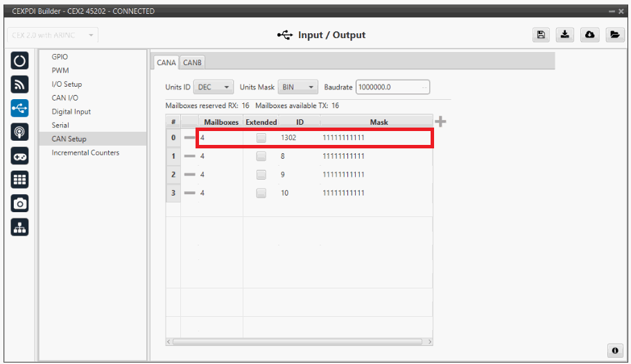Select Incremental Counters in the side menu
The image size is (631, 364).
tap(85, 153)
